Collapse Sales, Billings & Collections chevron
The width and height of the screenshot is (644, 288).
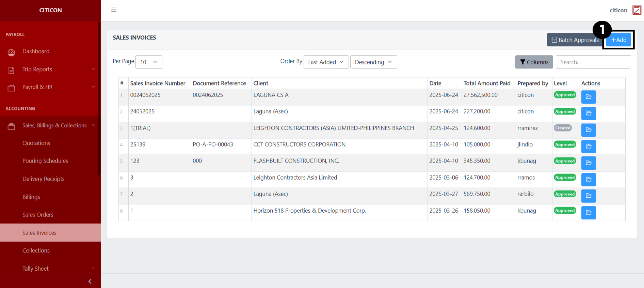(93, 125)
